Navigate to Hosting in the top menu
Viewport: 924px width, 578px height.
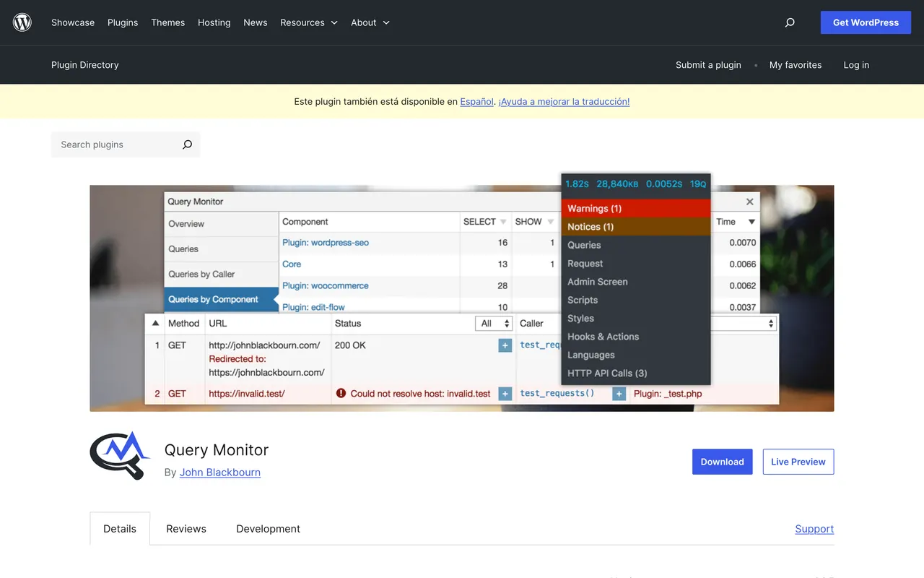pos(214,22)
